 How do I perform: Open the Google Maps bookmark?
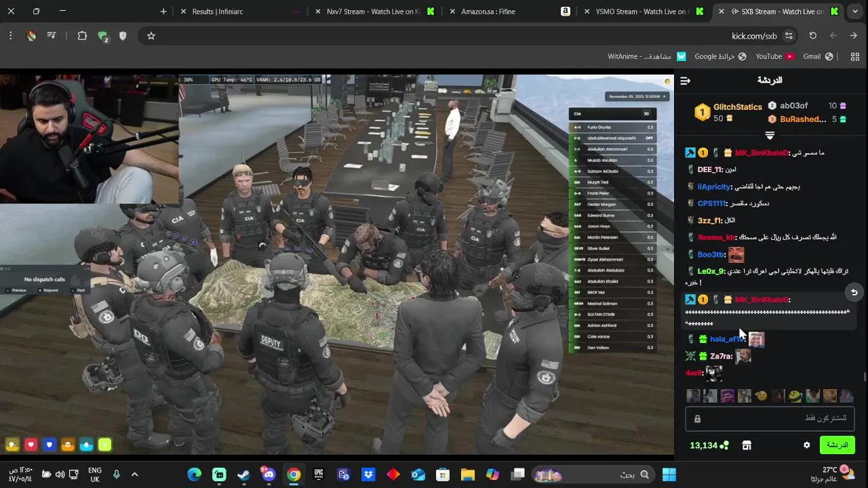(720, 56)
